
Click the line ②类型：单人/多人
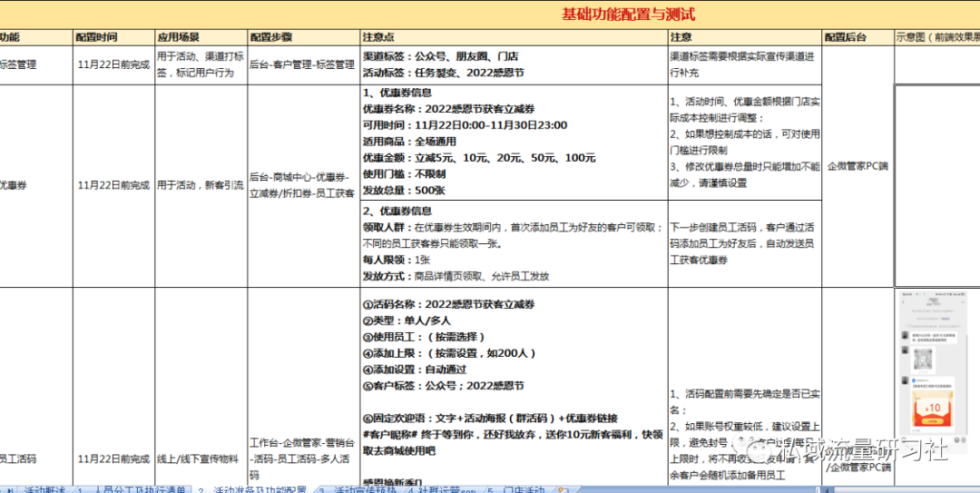[x=406, y=321]
